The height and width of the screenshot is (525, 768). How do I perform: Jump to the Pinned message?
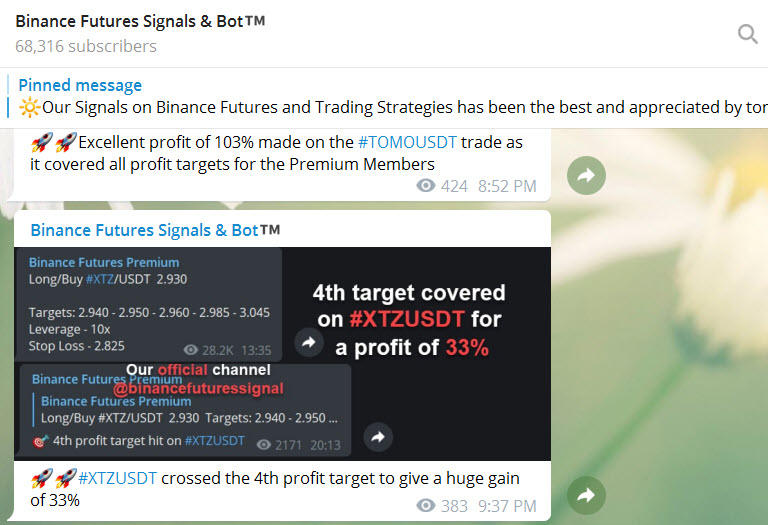point(80,85)
